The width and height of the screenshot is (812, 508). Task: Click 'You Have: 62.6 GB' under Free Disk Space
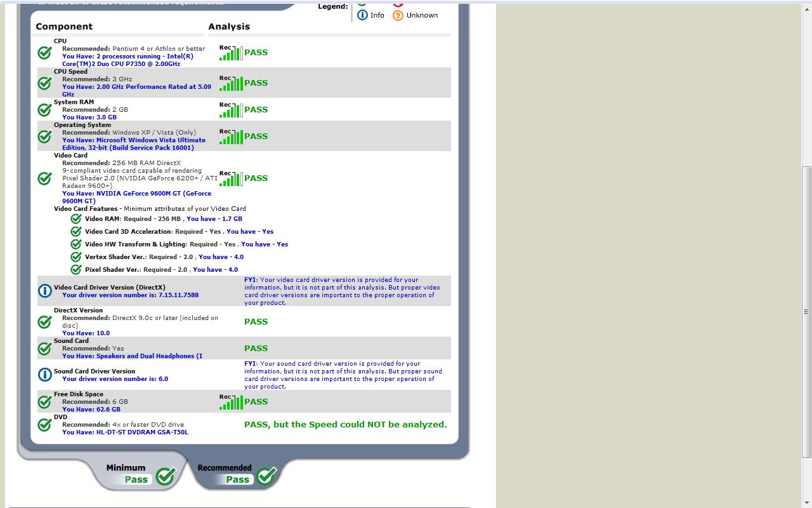tap(91, 410)
